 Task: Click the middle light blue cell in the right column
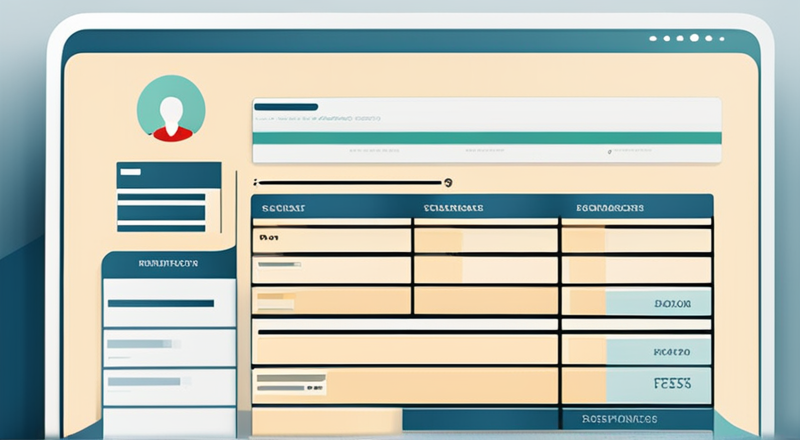coord(658,351)
